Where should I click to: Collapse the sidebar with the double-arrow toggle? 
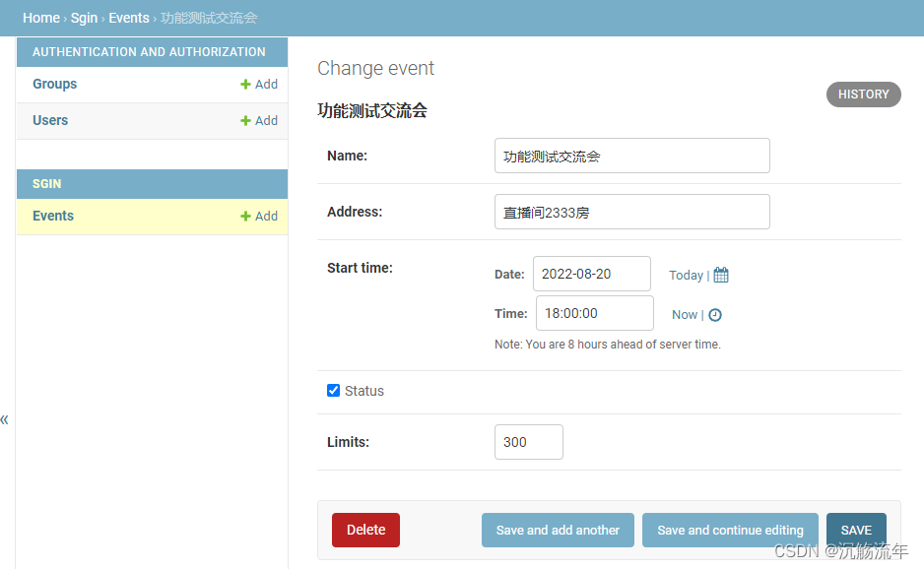point(5,420)
